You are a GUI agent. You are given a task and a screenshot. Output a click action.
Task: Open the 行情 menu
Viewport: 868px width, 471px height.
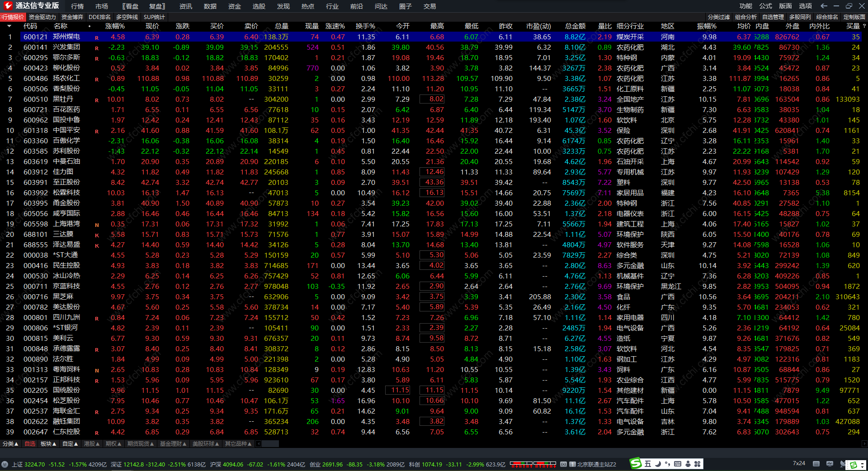click(77, 6)
